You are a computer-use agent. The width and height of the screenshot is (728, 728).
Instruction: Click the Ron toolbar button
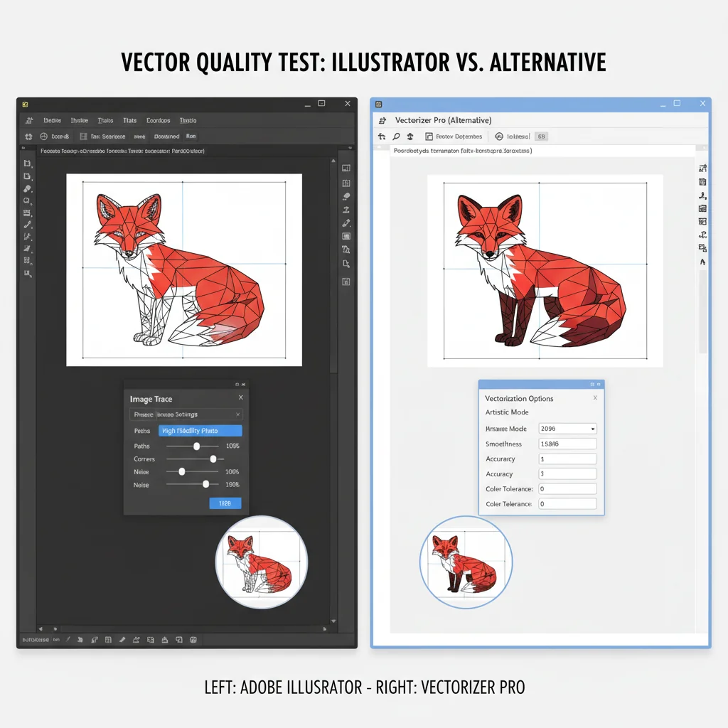pos(191,136)
